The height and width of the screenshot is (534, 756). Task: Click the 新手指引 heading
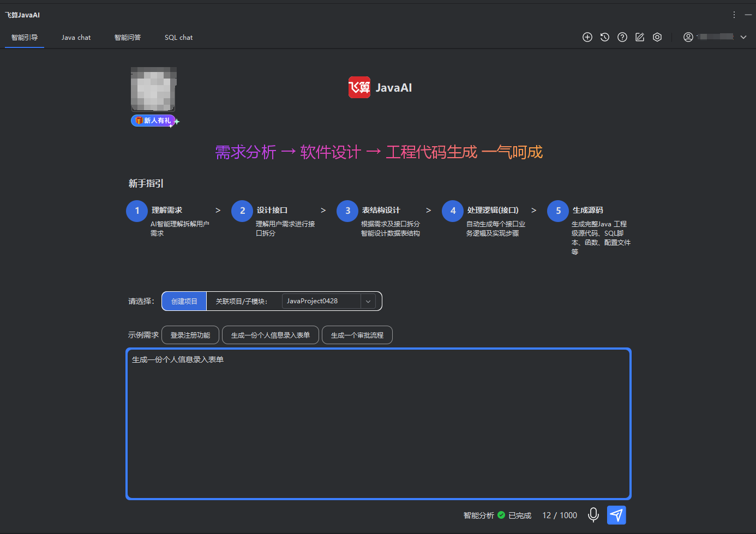(146, 183)
